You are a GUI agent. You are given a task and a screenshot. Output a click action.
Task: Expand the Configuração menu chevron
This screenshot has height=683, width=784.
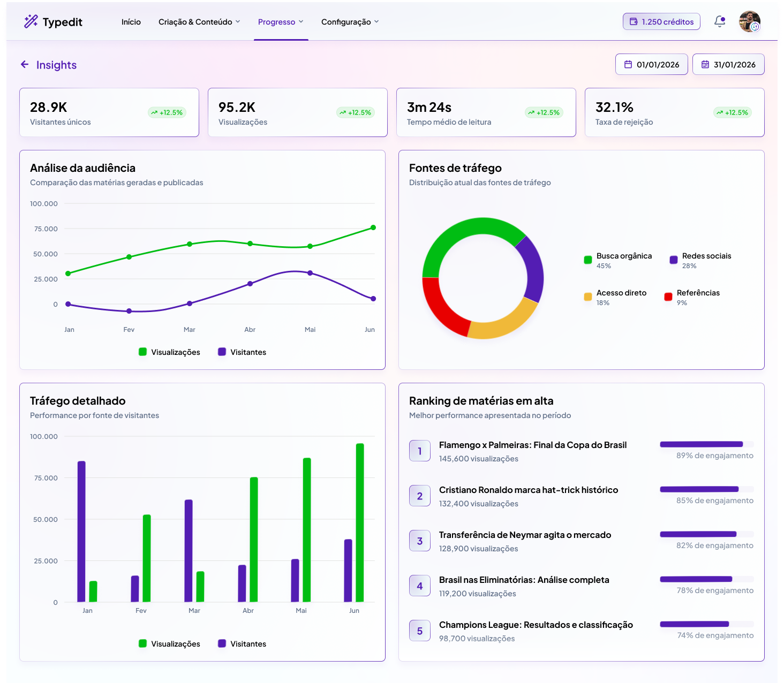(x=376, y=22)
